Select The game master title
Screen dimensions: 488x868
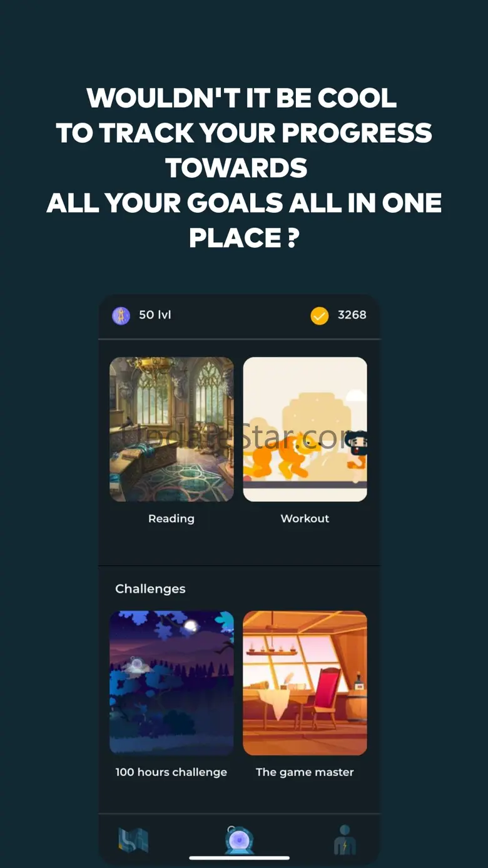(305, 772)
